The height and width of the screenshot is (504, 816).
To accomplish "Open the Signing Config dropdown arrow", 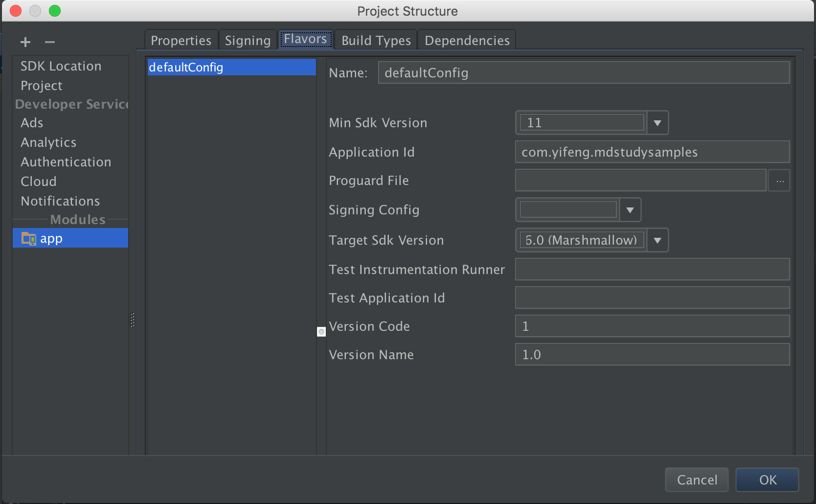I will (x=630, y=210).
